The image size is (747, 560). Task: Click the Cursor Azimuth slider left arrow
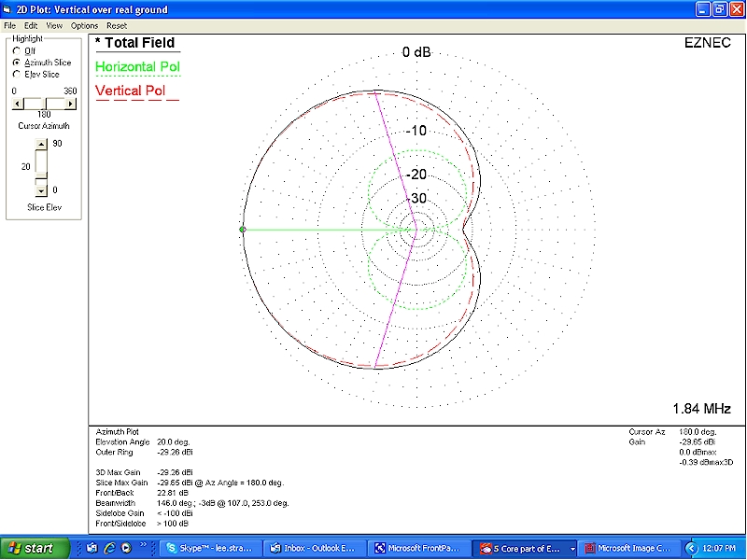coord(17,103)
